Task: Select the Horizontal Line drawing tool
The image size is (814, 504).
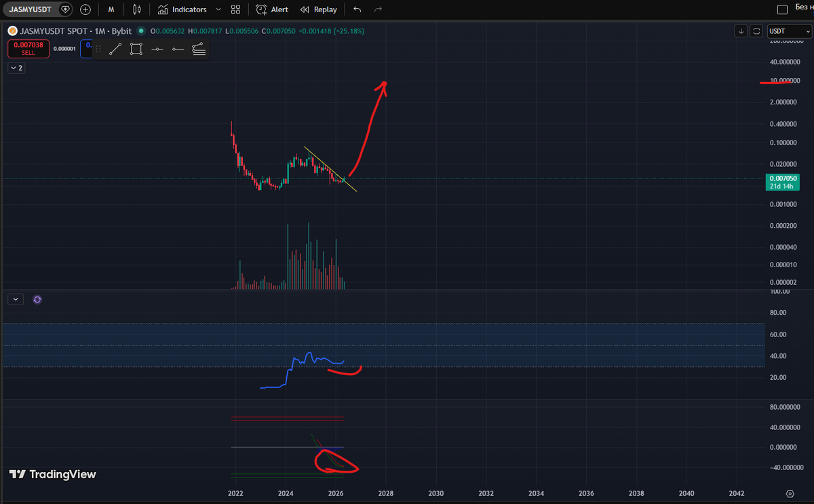Action: coord(157,49)
